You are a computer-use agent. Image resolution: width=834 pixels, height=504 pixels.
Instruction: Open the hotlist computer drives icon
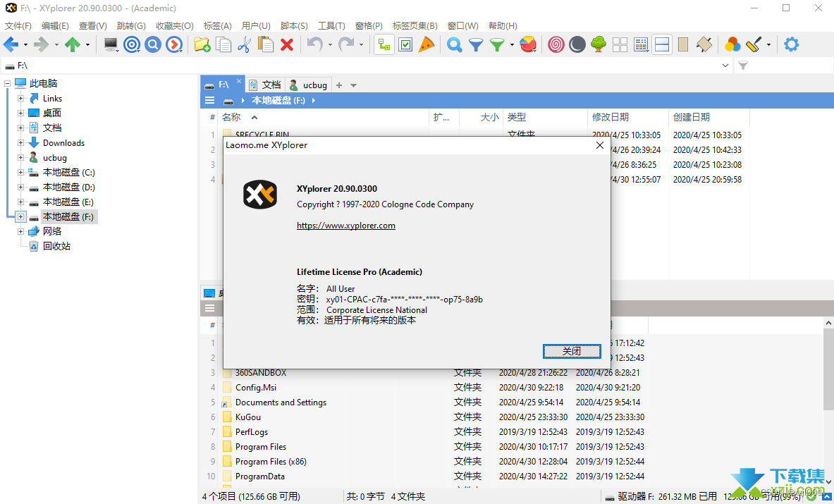coord(111,44)
